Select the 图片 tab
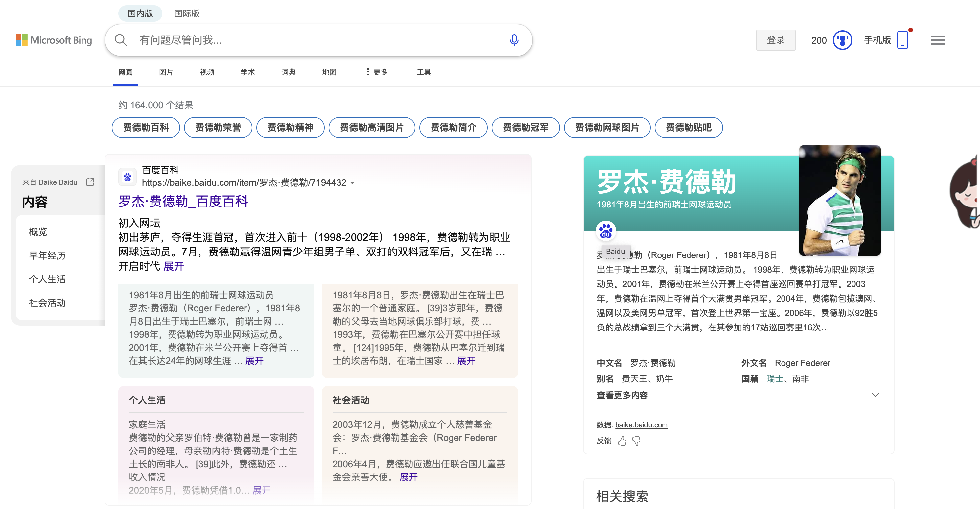This screenshot has height=509, width=980. click(166, 72)
